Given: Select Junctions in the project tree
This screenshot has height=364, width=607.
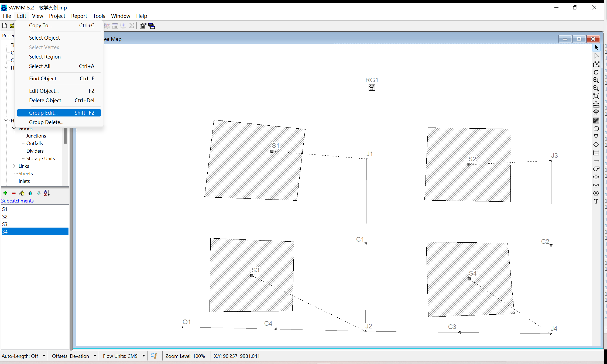Looking at the screenshot, I should point(36,136).
